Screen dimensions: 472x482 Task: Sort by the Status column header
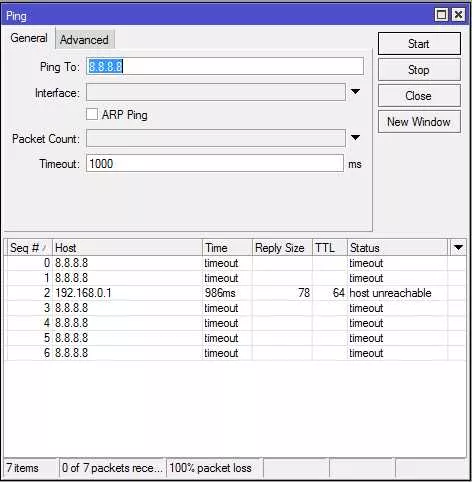pos(397,248)
